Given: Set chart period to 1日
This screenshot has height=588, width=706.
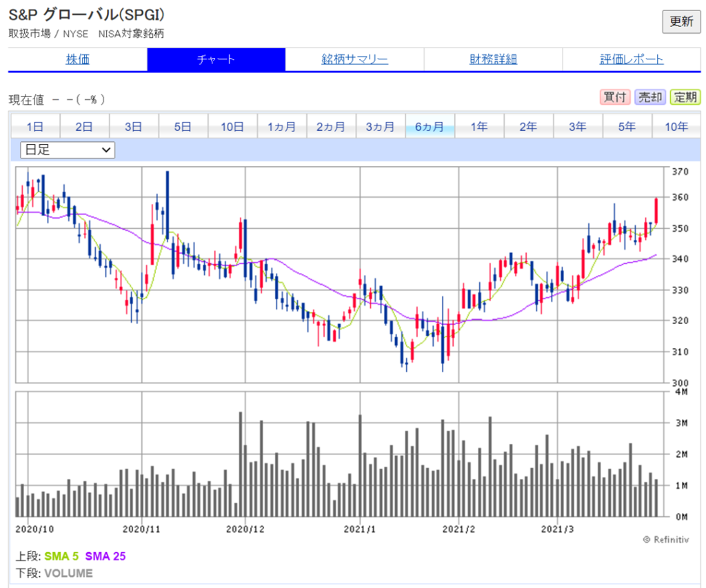Looking at the screenshot, I should [35, 127].
